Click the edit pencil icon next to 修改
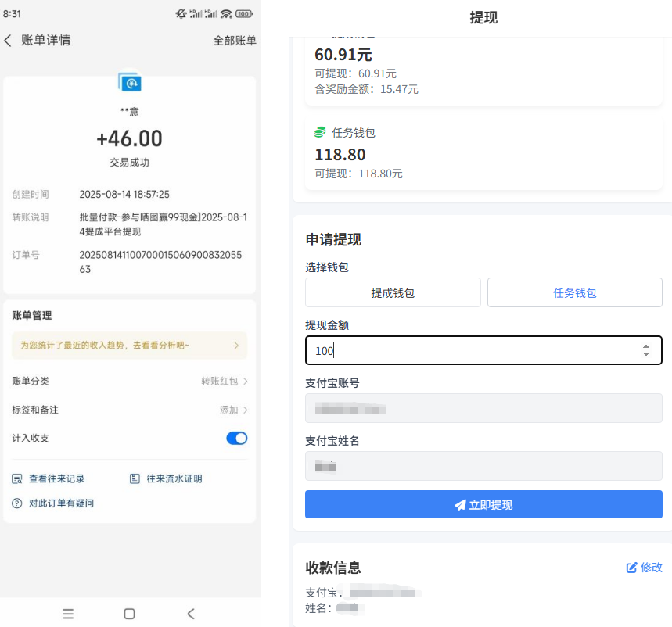672x627 pixels. 631,568
